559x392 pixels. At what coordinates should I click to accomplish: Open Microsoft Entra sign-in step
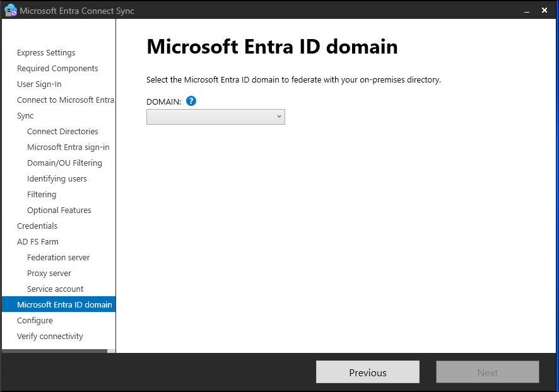(x=68, y=147)
